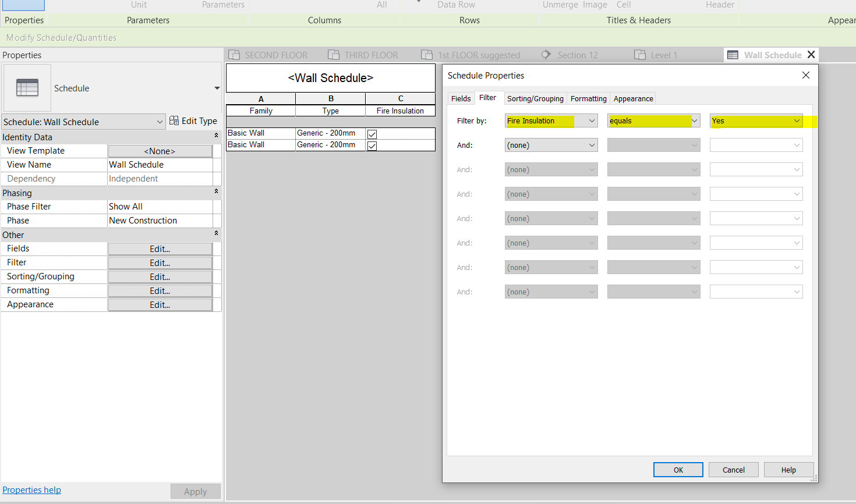Click the plan view icon on SECOND FLOOR tab
Viewport: 856px width, 504px height.
click(234, 55)
